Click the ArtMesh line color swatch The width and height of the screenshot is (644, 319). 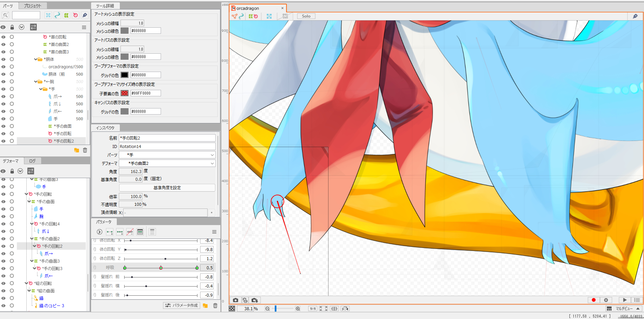pos(125,31)
